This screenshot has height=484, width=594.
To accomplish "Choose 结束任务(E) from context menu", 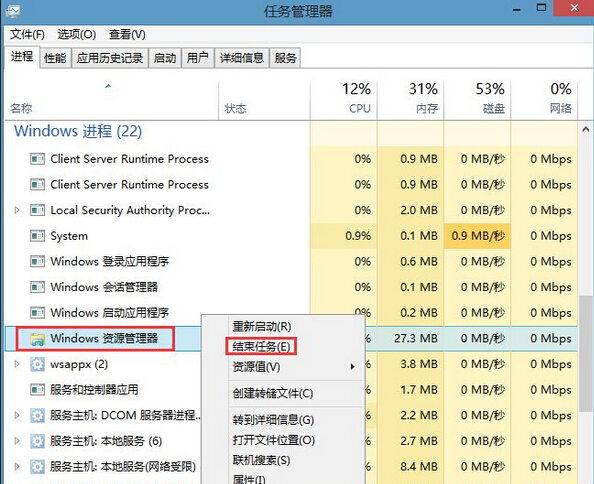I will coord(261,346).
